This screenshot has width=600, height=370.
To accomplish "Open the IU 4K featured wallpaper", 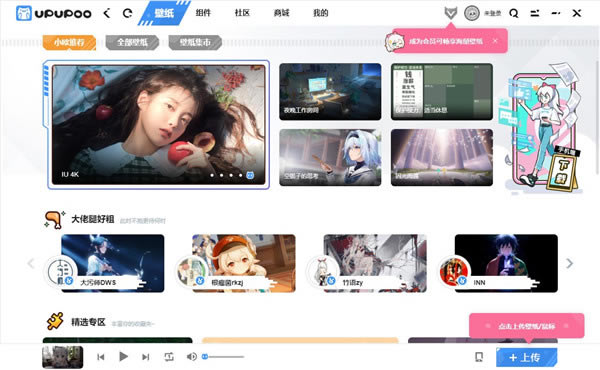I will [x=158, y=125].
